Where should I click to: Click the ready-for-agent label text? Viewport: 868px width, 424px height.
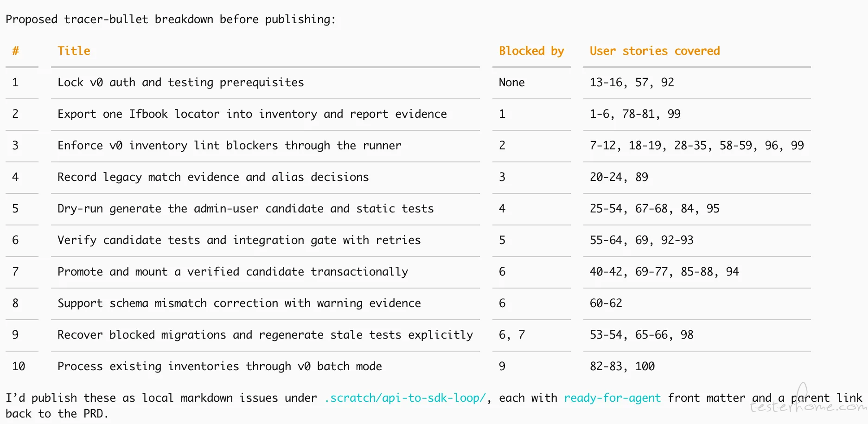612,398
